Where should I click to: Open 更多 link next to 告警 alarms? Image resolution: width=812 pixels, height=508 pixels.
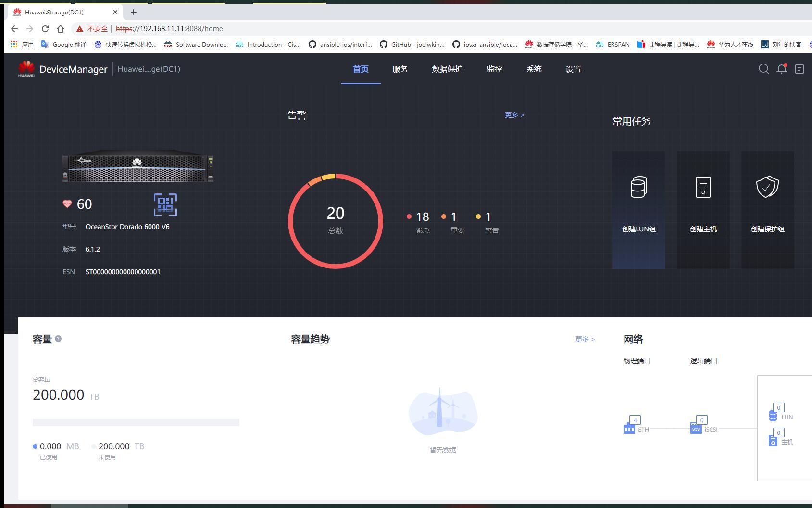point(514,115)
